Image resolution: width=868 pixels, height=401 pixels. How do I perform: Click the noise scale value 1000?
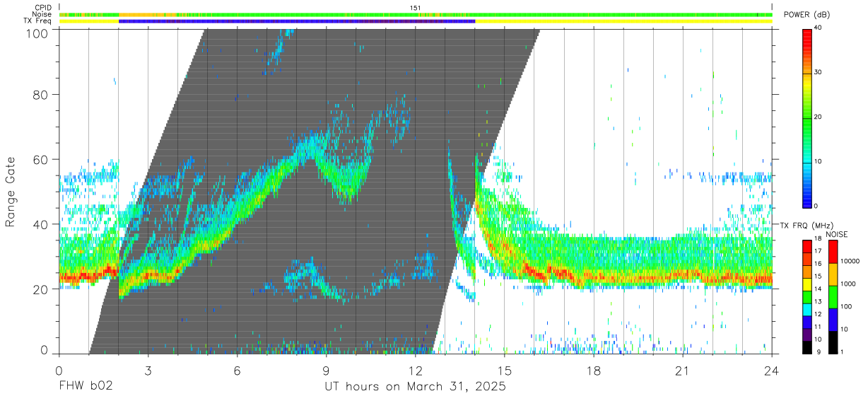(x=848, y=283)
